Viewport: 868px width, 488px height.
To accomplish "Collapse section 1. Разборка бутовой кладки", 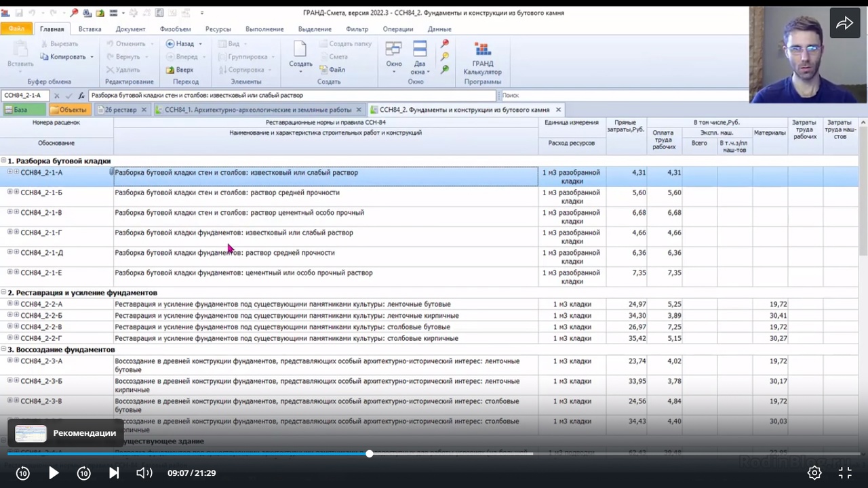I will point(3,161).
